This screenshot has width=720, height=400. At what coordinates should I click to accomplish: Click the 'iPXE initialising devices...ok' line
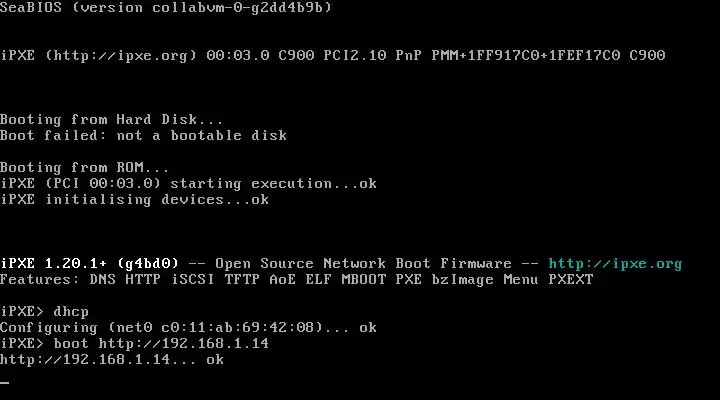point(135,200)
